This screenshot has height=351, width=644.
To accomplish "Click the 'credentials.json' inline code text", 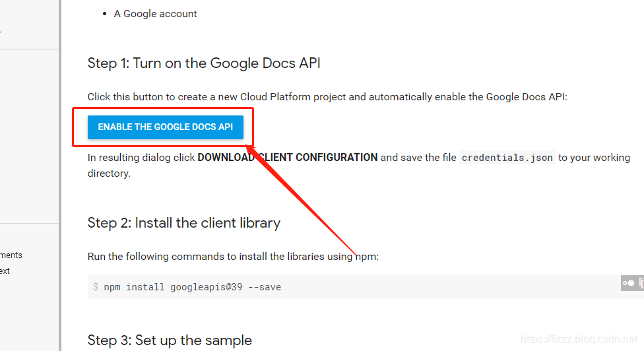I will coord(507,158).
